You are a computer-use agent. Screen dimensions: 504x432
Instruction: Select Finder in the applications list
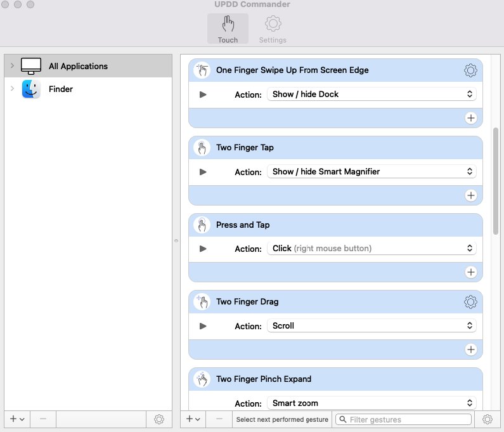coord(61,89)
